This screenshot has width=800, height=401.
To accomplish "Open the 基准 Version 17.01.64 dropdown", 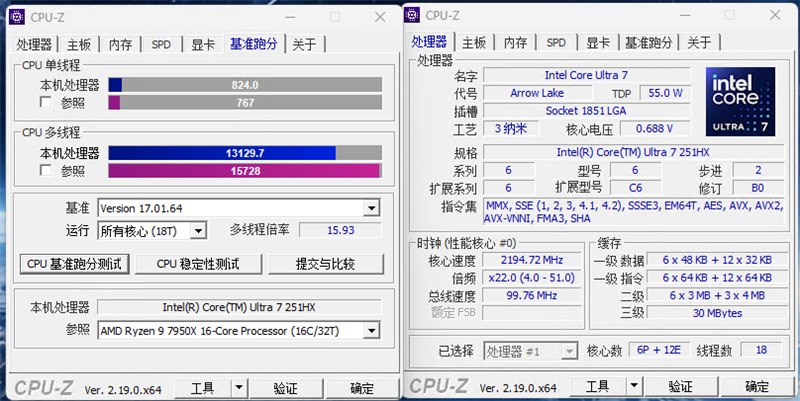I will point(371,208).
